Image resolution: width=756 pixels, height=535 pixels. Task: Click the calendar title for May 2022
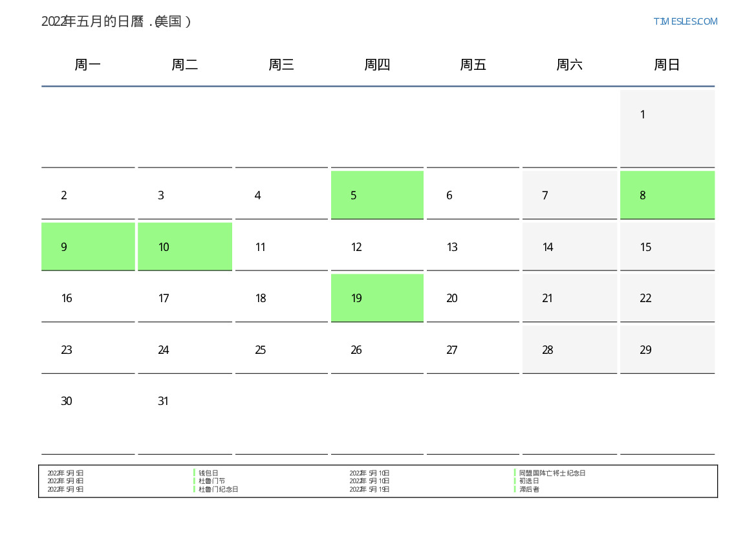(x=116, y=21)
